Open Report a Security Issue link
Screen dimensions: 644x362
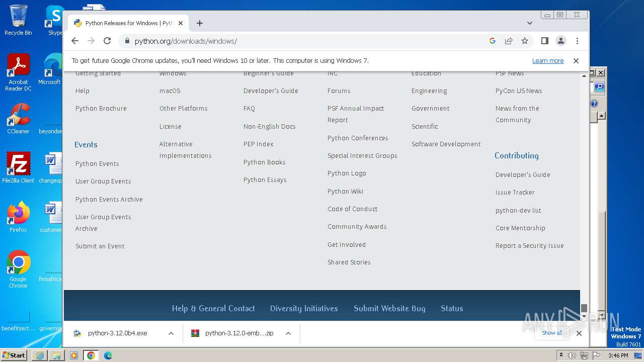(530, 246)
